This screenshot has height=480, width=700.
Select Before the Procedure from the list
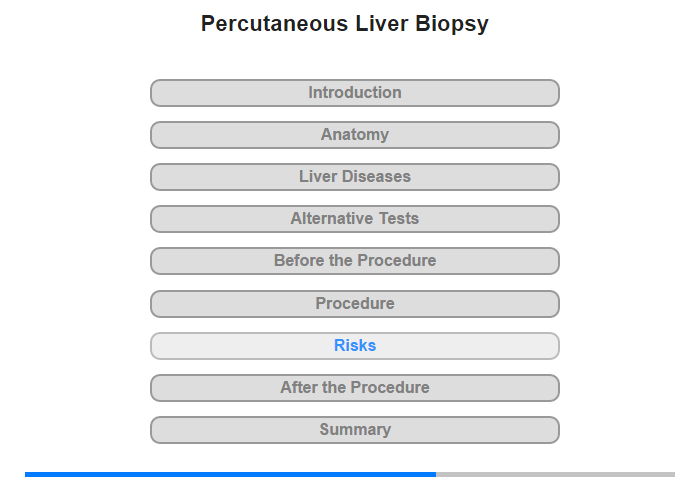[354, 261]
